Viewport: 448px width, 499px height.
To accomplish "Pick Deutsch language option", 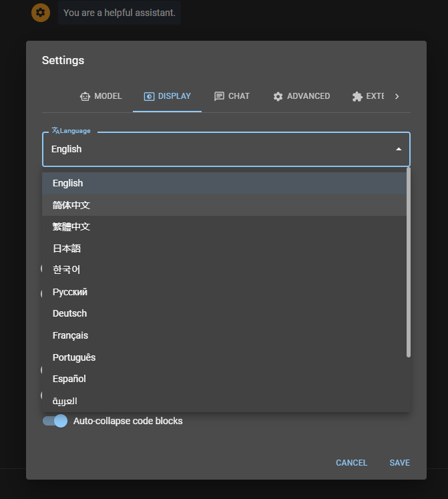I will [224, 314].
